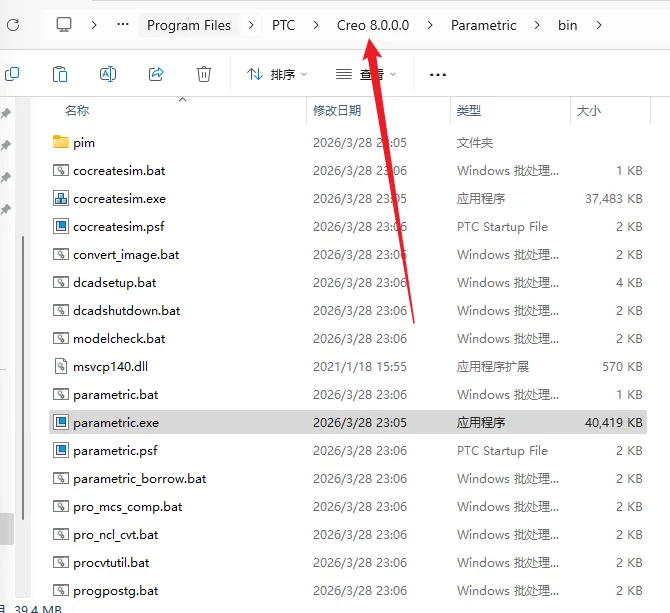This screenshot has width=670, height=613.
Task: Open the 排序 sort dropdown
Action: coord(277,74)
